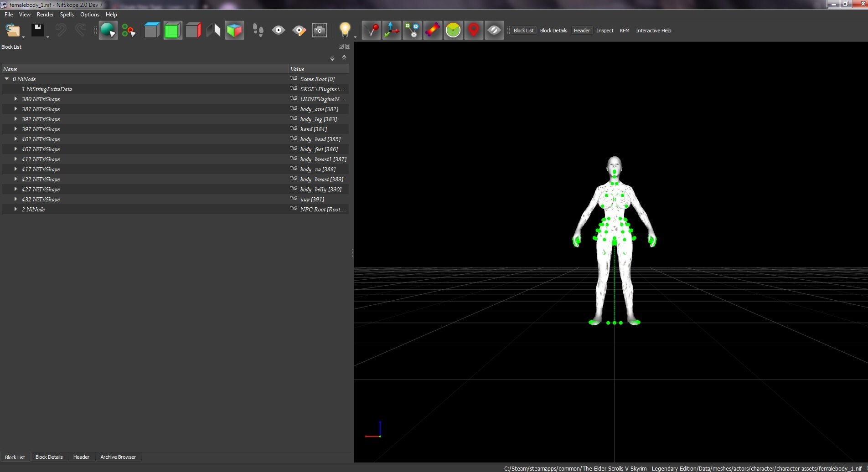Click the walk mode footprints icon
This screenshot has height=472, width=868.
coord(258,31)
